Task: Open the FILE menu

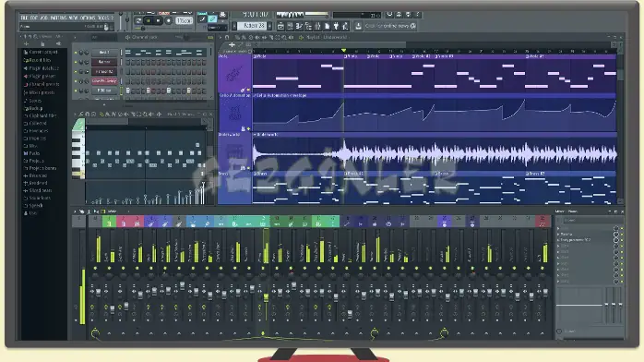Action: click(24, 18)
